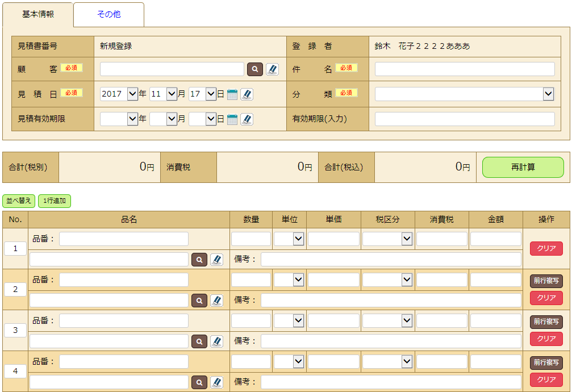572x392 pixels.
Task: Switch to the その他 tab
Action: tap(108, 15)
